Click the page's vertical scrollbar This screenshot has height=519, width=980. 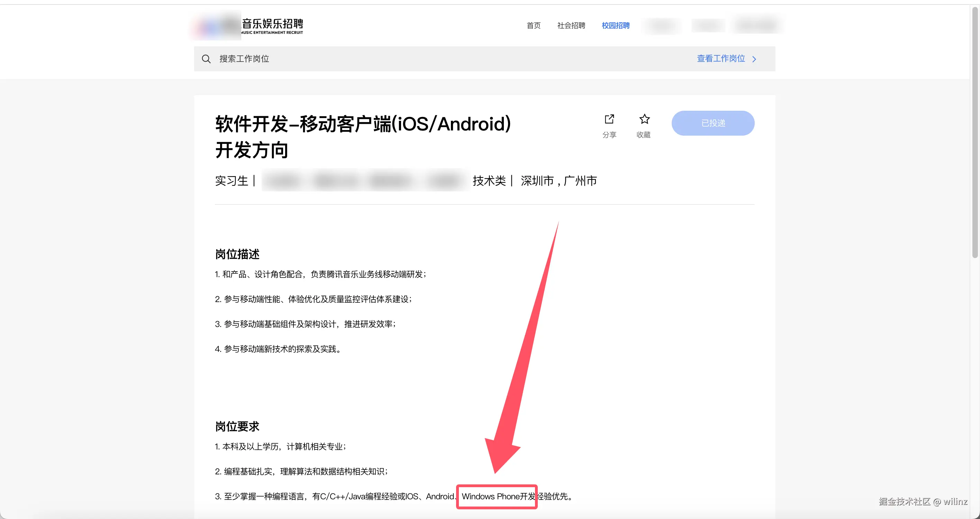coord(975,133)
